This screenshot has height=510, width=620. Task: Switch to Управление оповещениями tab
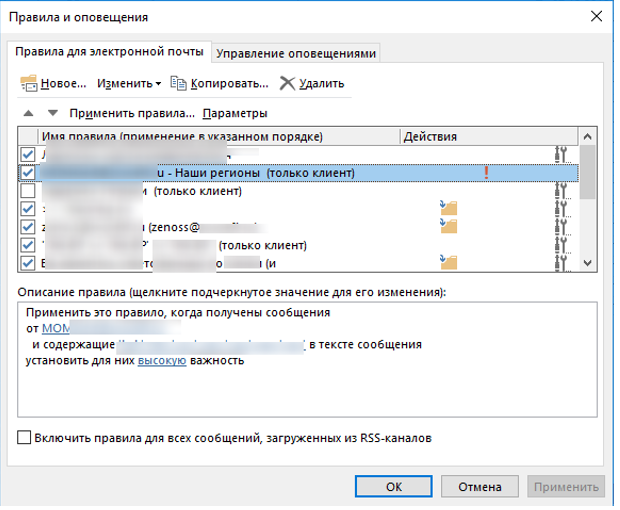pos(296,53)
